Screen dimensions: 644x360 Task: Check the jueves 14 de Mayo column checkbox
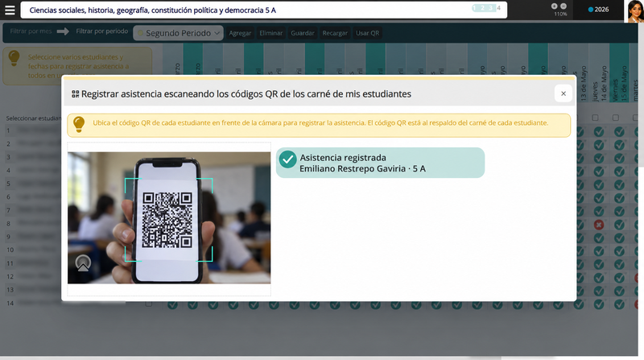[x=595, y=118]
